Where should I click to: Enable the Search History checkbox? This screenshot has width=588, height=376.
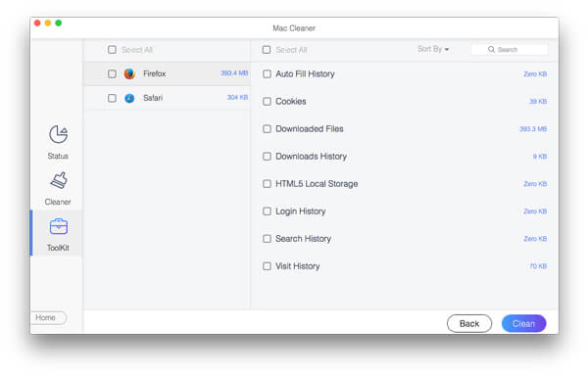point(267,239)
